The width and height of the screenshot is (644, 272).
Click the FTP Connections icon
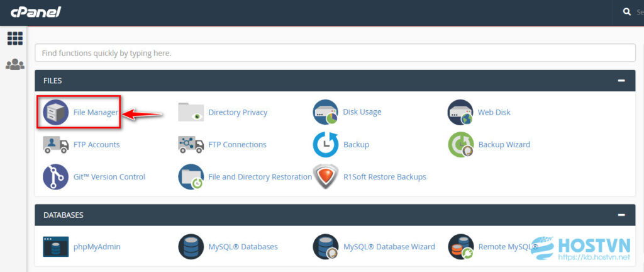pos(191,144)
